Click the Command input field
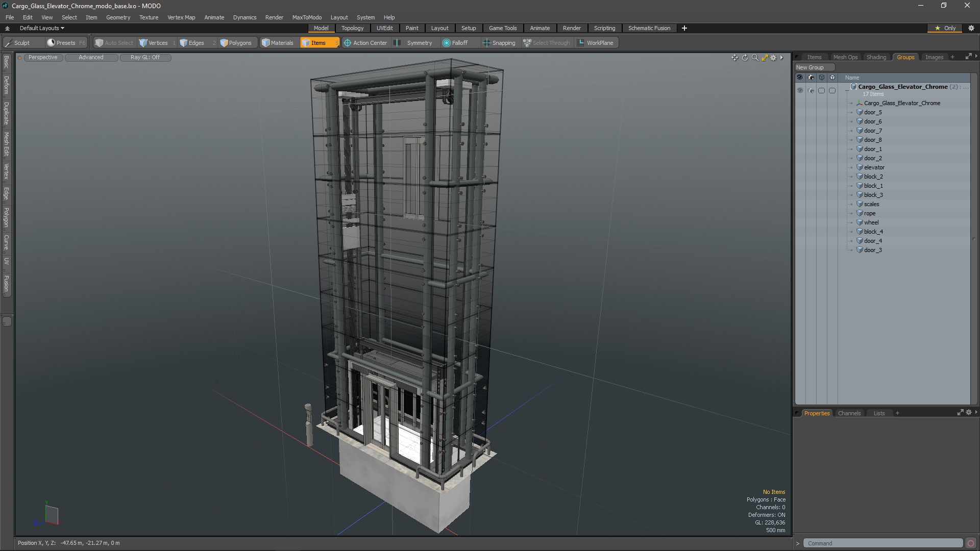The image size is (980, 551). click(x=883, y=543)
